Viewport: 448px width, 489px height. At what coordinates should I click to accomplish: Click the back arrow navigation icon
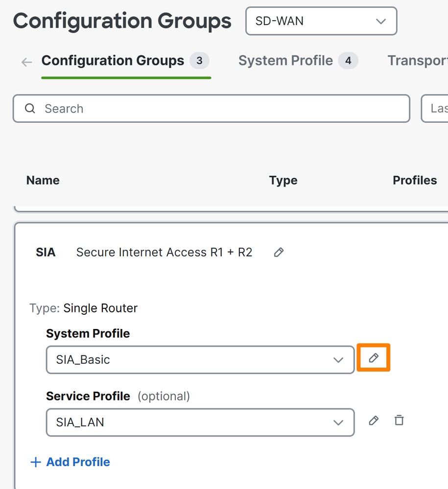point(26,61)
